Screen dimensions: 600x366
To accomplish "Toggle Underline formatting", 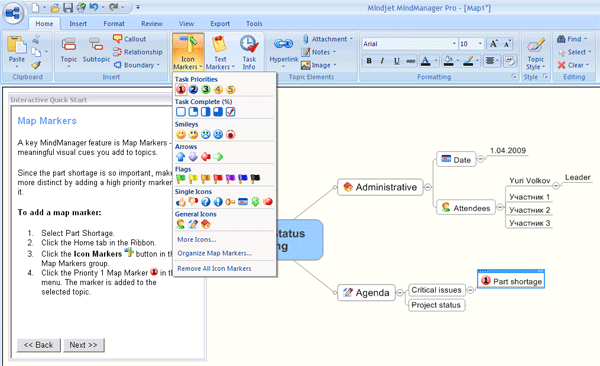I will tap(397, 60).
